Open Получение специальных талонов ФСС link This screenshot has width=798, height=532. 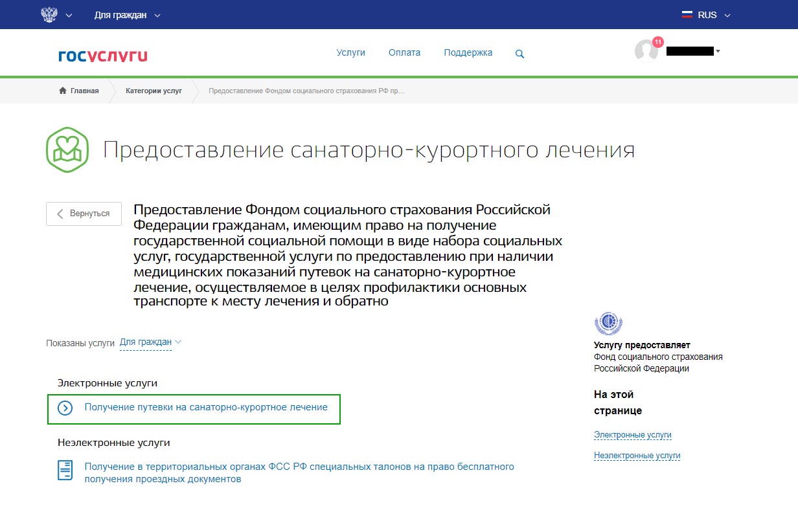(x=299, y=473)
